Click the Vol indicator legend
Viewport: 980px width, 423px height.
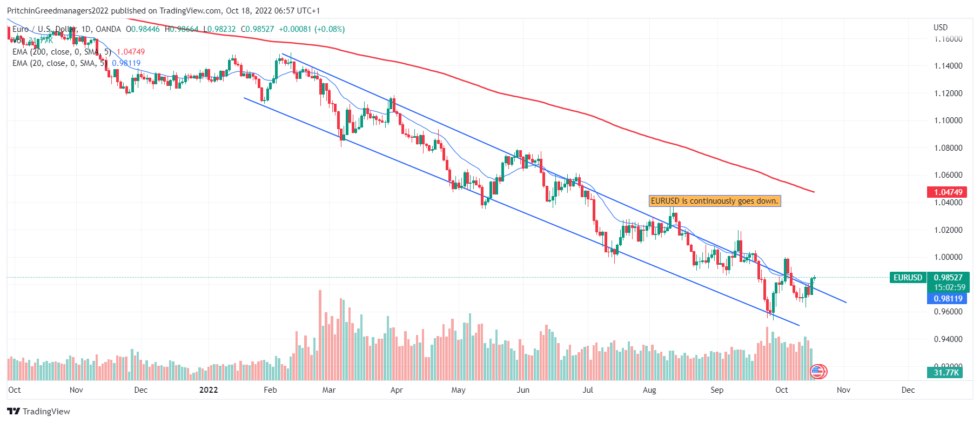32,41
